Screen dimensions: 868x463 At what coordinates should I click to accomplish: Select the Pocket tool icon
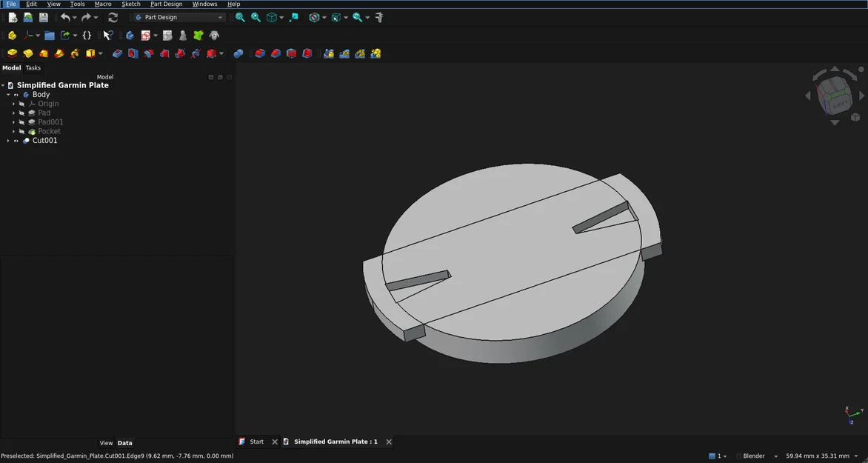[x=117, y=53]
